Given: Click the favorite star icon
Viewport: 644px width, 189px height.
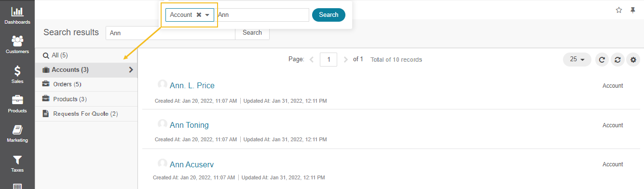Looking at the screenshot, I should (619, 10).
